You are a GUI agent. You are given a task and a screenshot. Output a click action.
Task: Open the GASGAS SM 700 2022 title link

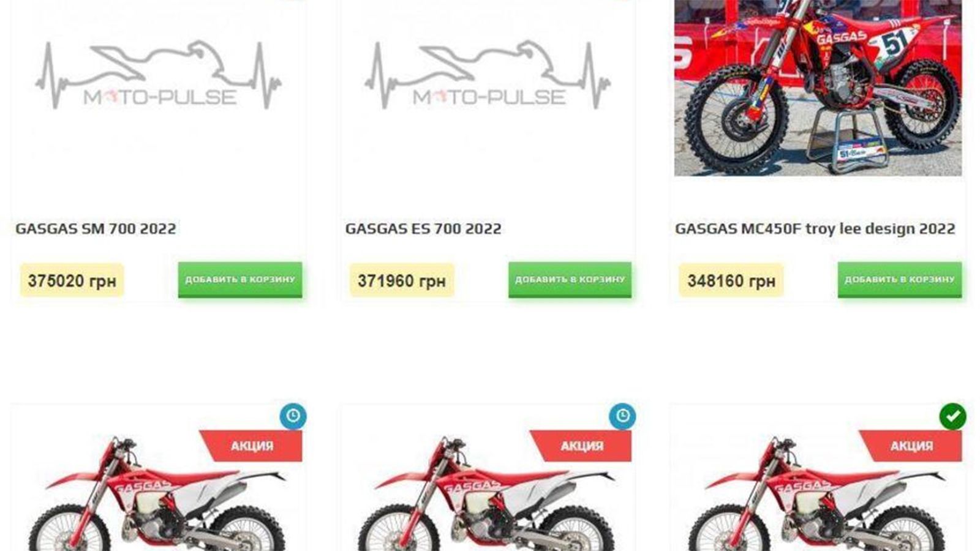pos(96,229)
